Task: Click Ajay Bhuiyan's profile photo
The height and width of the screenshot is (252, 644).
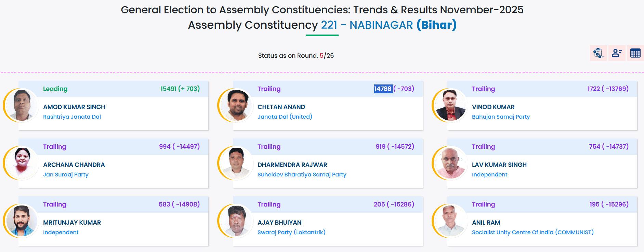Action: [236, 221]
